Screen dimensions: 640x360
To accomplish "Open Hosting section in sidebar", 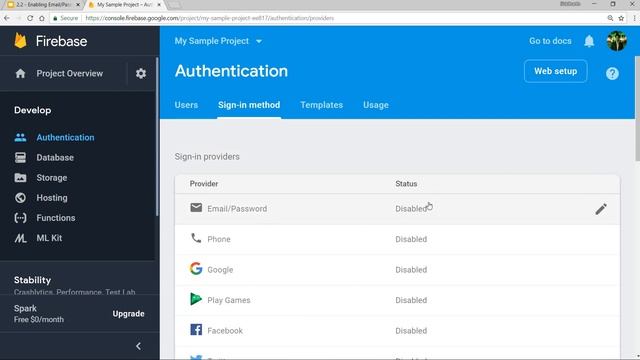I will 52,198.
